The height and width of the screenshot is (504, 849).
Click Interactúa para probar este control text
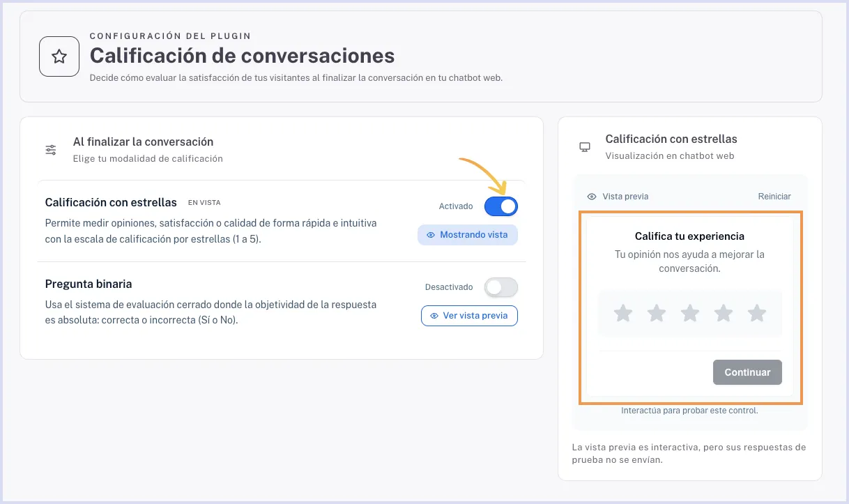(x=689, y=411)
